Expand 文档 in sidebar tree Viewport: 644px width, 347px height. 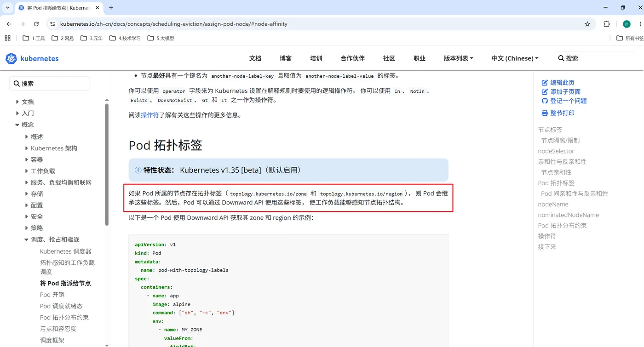pyautogui.click(x=17, y=102)
